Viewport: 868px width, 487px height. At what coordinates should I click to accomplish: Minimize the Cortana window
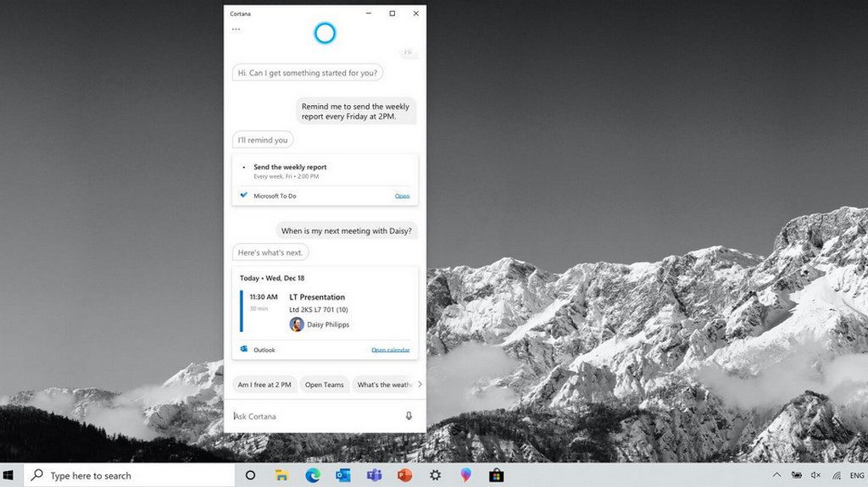point(369,14)
